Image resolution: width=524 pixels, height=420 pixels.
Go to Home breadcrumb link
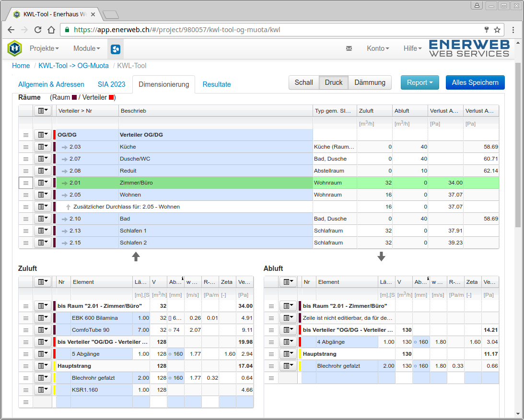point(21,66)
